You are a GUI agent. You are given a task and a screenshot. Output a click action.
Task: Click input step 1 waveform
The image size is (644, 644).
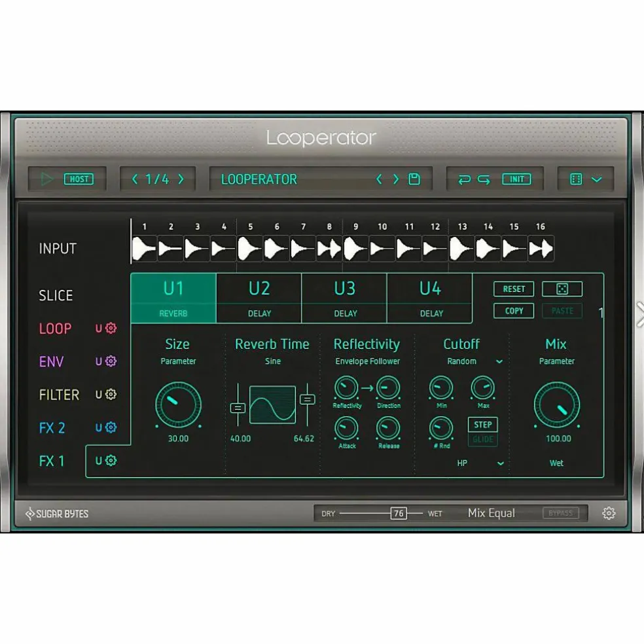click(145, 249)
